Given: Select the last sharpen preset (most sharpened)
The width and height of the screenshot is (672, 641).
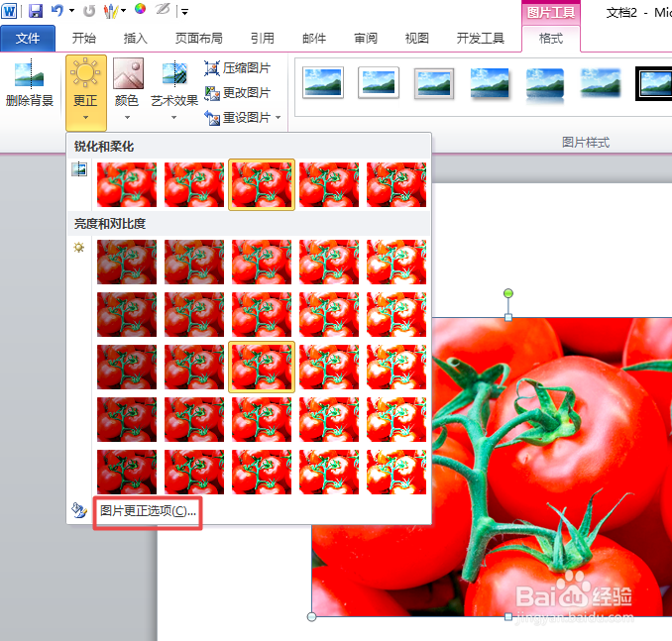Looking at the screenshot, I should click(x=396, y=184).
